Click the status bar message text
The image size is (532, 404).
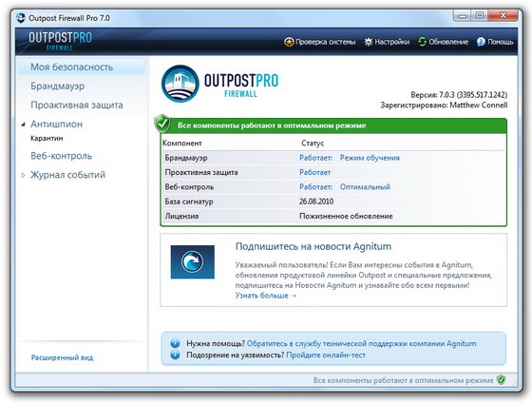tap(403, 380)
